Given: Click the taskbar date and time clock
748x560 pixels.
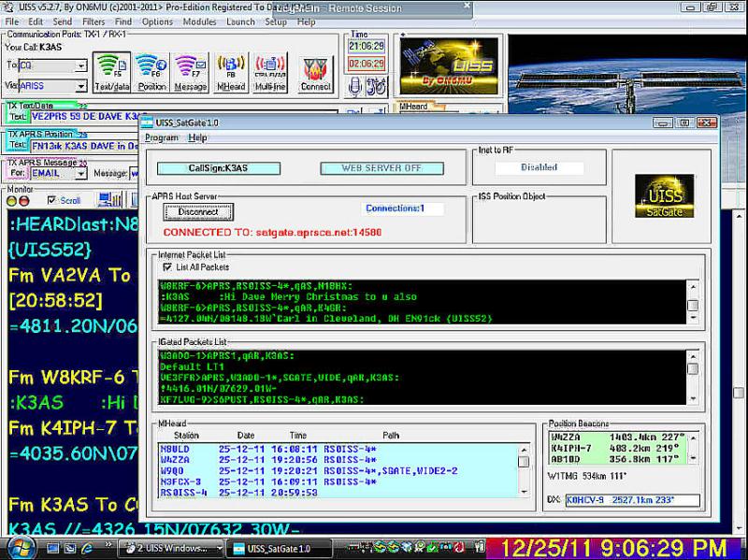Looking at the screenshot, I should coord(616,548).
